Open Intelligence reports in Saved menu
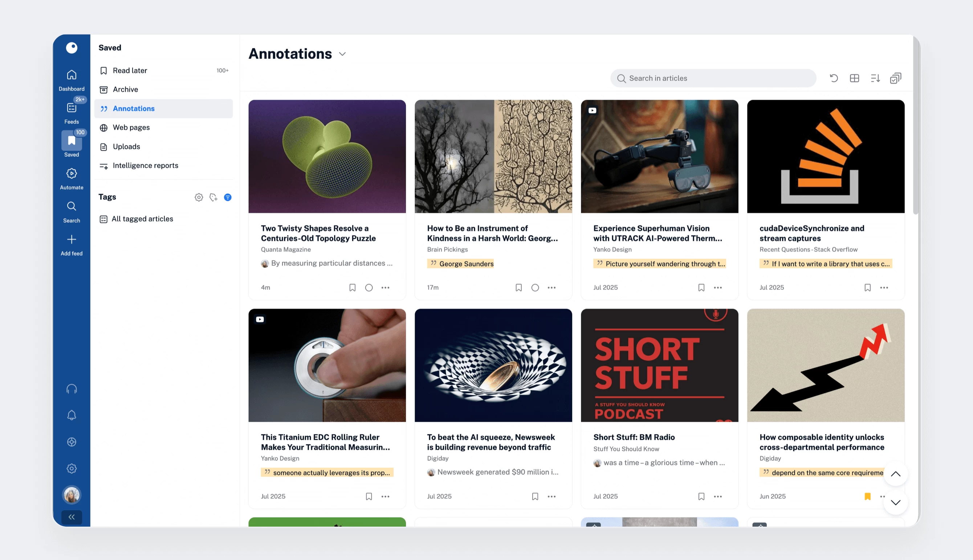This screenshot has width=973, height=560. (x=145, y=166)
